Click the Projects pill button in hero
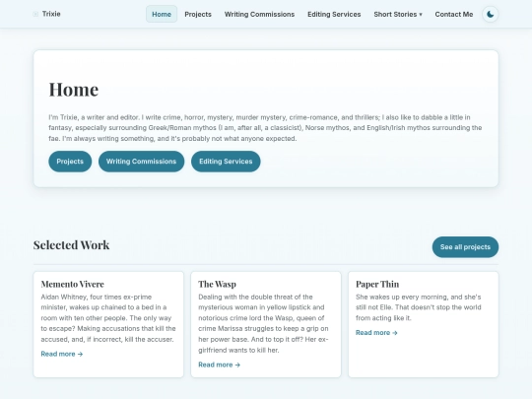The image size is (532, 399). 70,162
